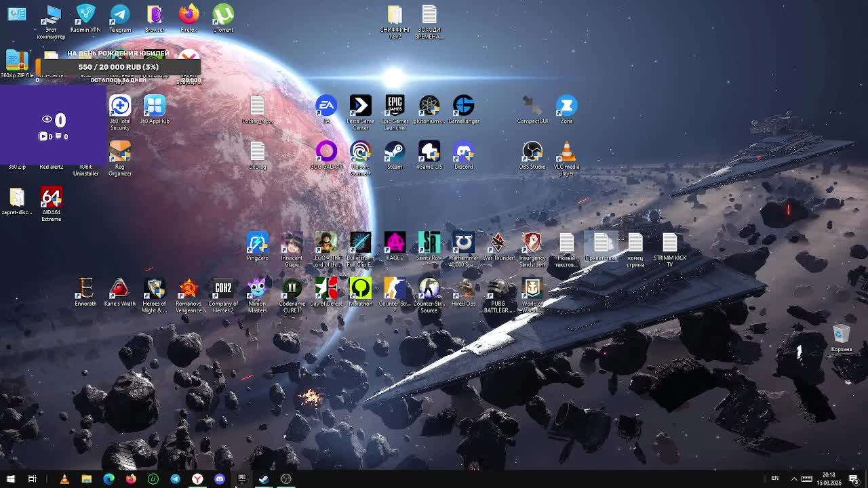Open File Explorer from the taskbar
Screen dimensions: 868x488
[x=87, y=479]
